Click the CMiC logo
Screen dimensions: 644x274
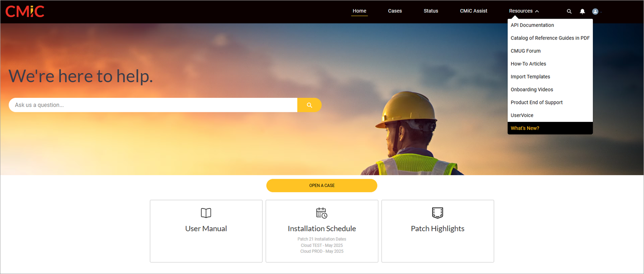click(x=25, y=11)
